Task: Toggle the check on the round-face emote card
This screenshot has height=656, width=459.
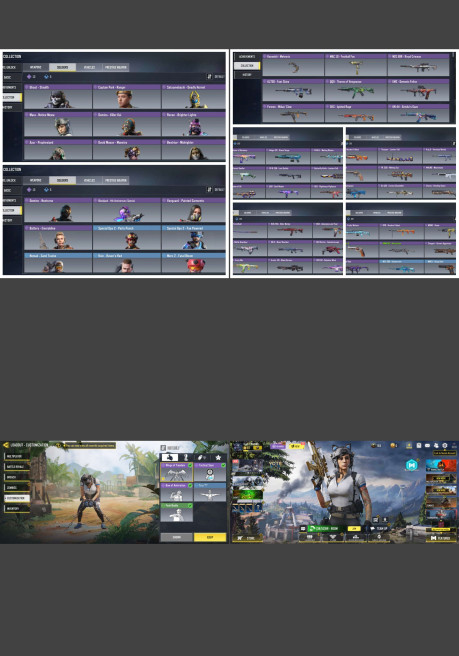Action: [x=223, y=465]
